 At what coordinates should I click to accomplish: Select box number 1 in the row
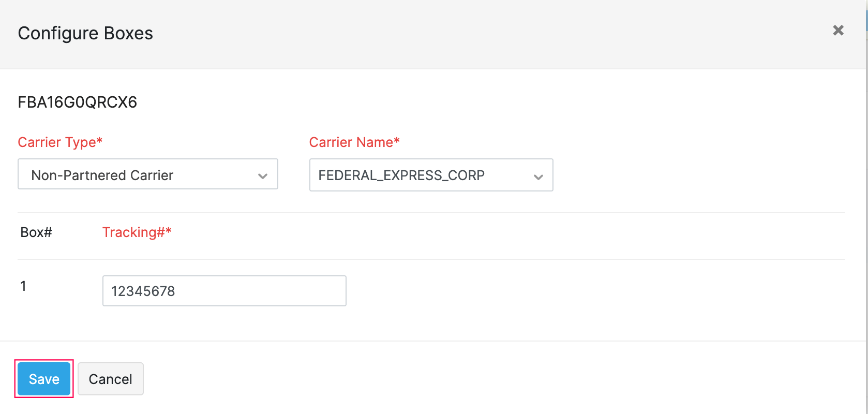coord(23,286)
